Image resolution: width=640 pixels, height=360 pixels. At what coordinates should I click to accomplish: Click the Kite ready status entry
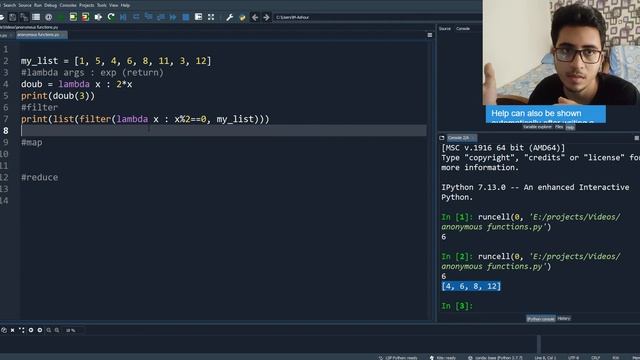(x=442, y=358)
